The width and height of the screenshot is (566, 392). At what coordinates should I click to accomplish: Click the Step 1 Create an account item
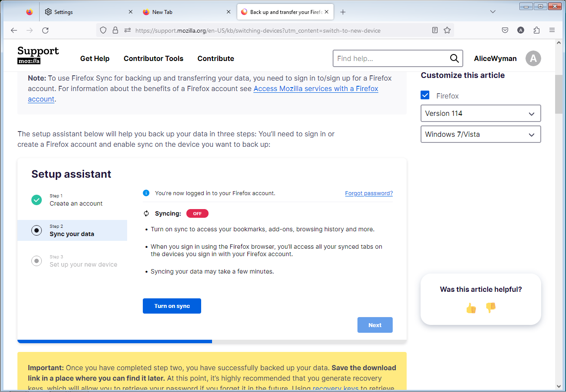coord(72,200)
